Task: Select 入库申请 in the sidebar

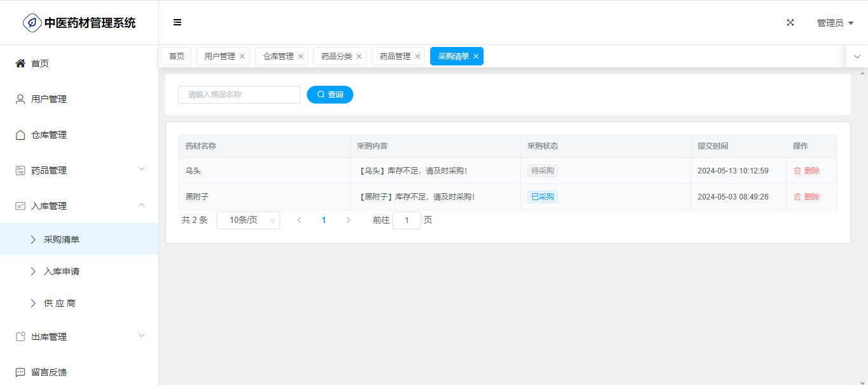Action: click(x=61, y=271)
